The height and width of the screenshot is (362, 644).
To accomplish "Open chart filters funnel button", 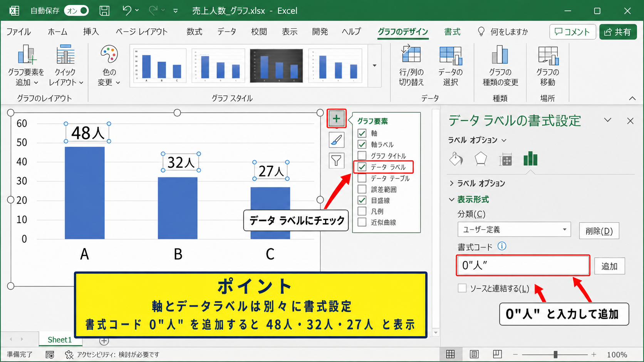I will (336, 160).
